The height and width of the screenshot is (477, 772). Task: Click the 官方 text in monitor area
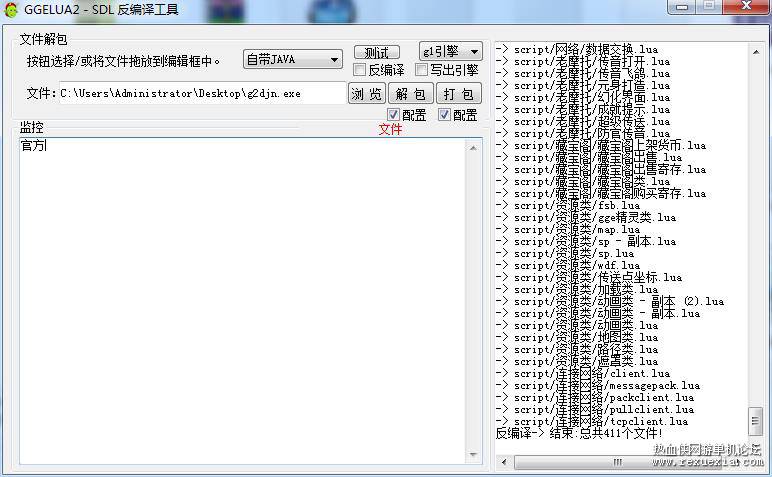pos(32,146)
